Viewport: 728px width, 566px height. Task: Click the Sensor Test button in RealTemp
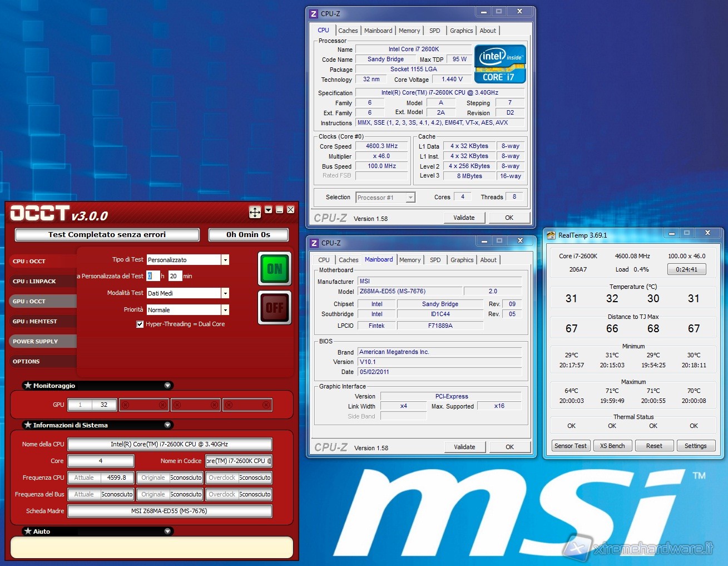tap(571, 446)
